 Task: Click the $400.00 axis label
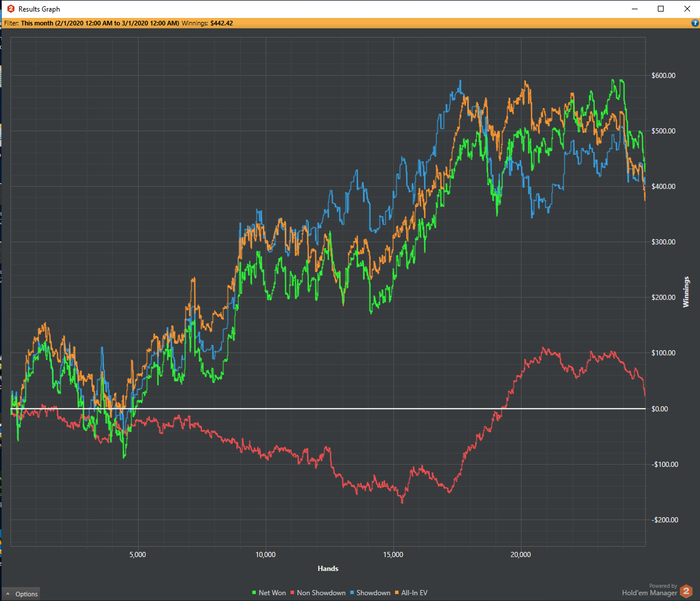[663, 186]
